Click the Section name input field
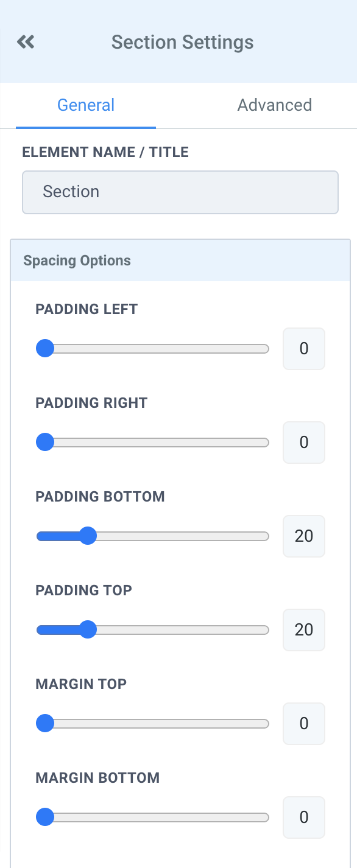 point(180,192)
